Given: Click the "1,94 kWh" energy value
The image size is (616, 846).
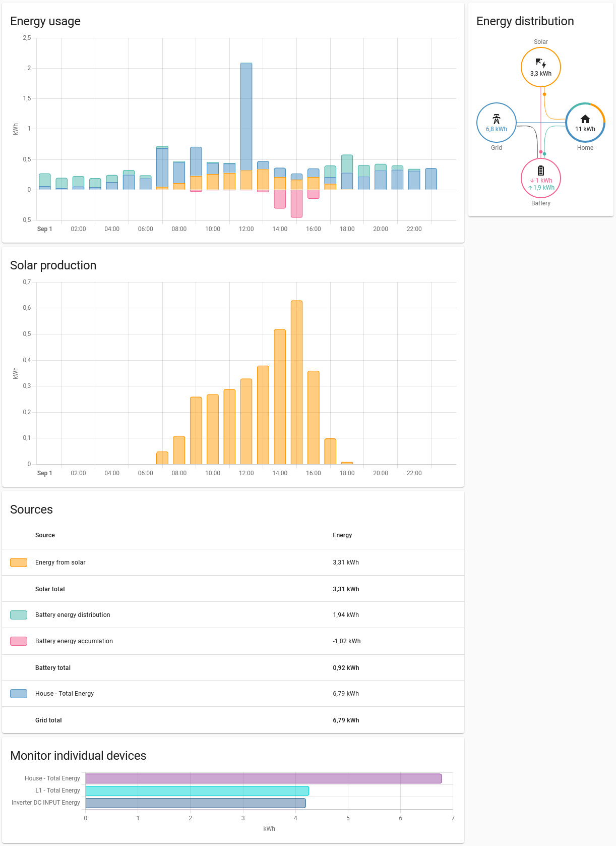Looking at the screenshot, I should (346, 615).
